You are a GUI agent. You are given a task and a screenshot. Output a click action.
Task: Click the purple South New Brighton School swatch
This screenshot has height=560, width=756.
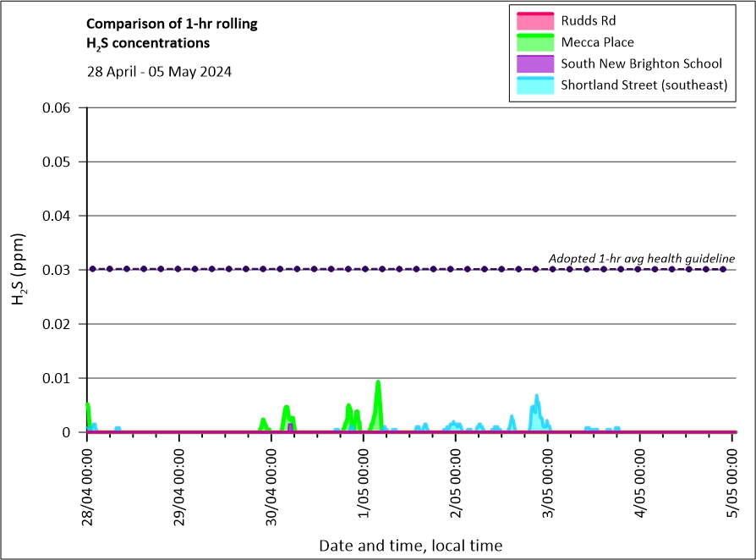click(x=533, y=63)
